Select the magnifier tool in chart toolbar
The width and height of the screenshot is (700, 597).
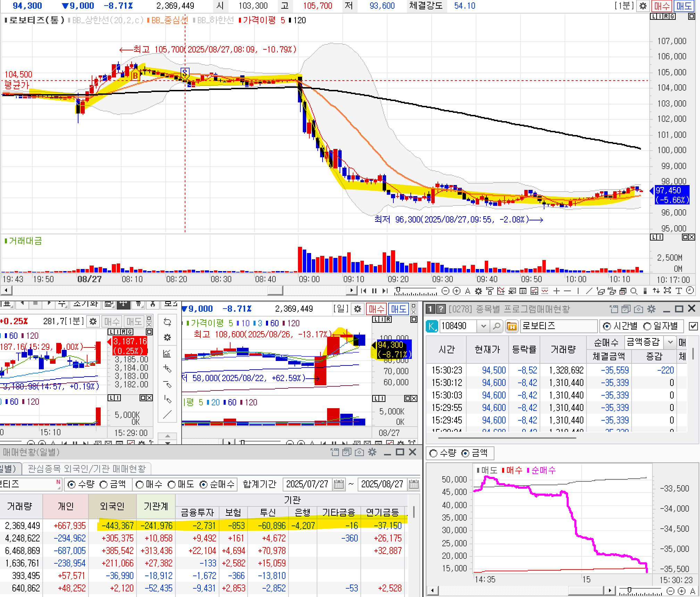coord(634,291)
